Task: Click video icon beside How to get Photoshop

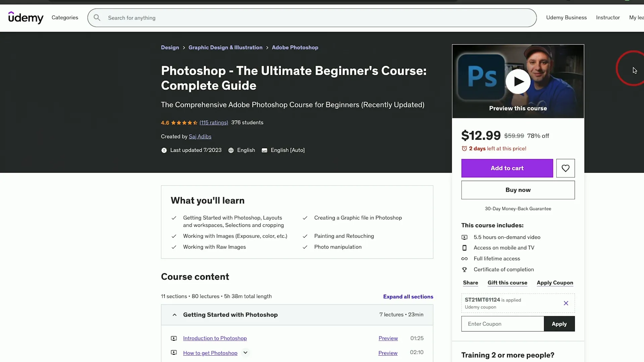Action: tap(174, 353)
